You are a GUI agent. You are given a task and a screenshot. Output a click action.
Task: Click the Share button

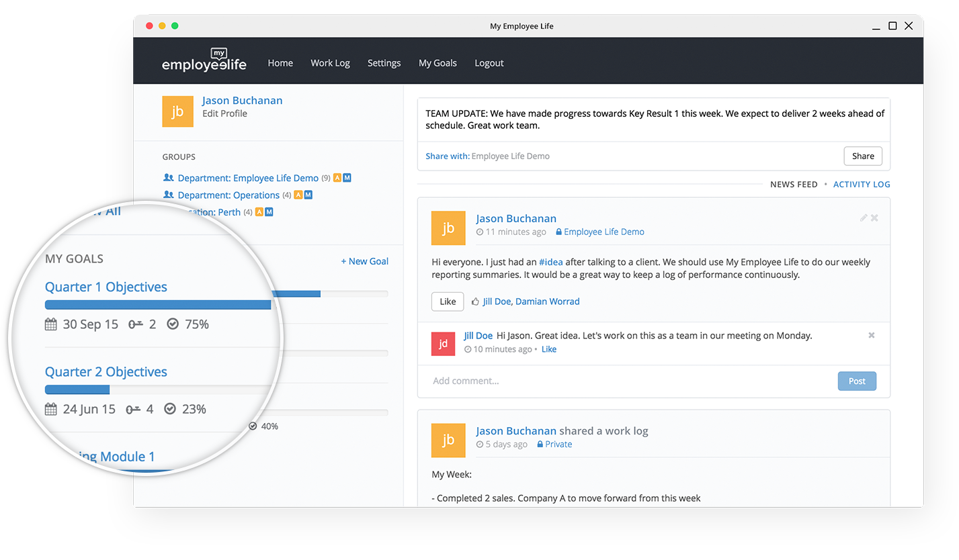863,156
